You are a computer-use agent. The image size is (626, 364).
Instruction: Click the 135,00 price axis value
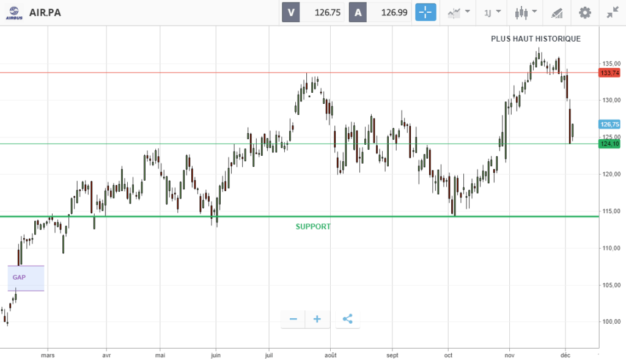tap(611, 64)
